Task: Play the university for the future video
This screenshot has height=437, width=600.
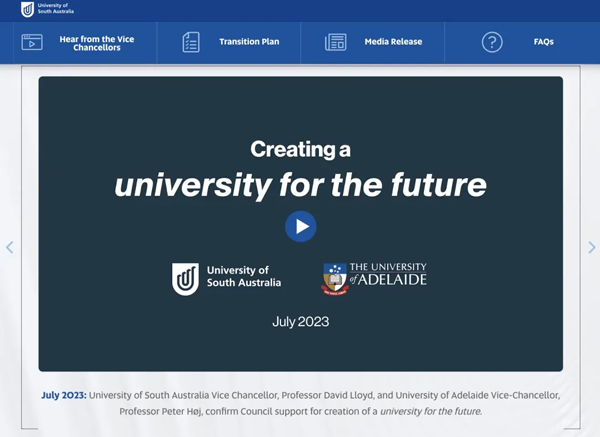Action: [300, 226]
